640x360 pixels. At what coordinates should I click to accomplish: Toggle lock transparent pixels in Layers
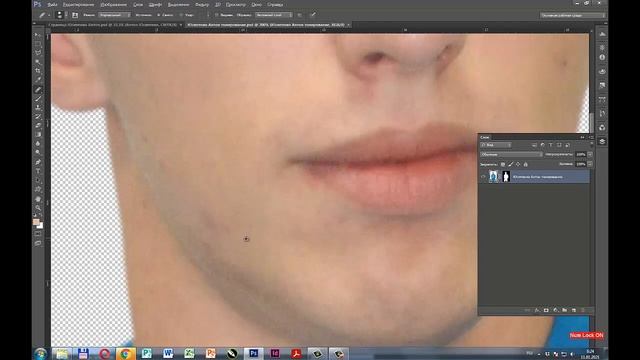(x=503, y=164)
